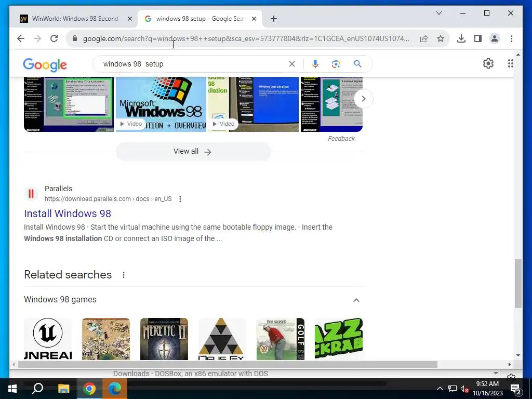Select the windows 98 setup tab
Viewport: 532px width, 399px height.
pos(200,19)
